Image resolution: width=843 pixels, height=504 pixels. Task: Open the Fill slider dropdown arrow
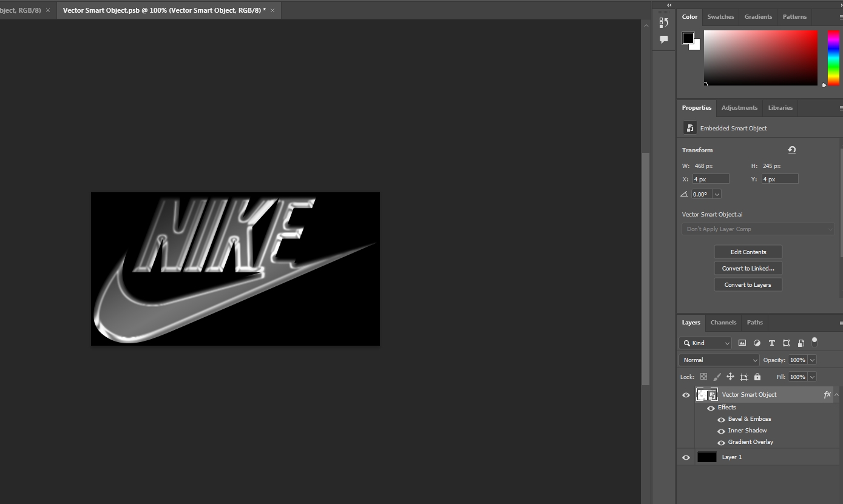click(x=812, y=377)
